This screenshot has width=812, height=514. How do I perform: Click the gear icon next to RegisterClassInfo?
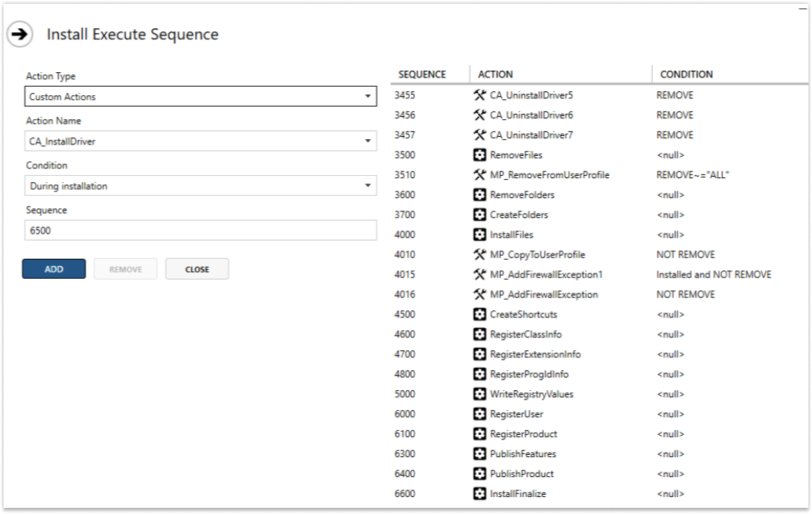coord(479,334)
